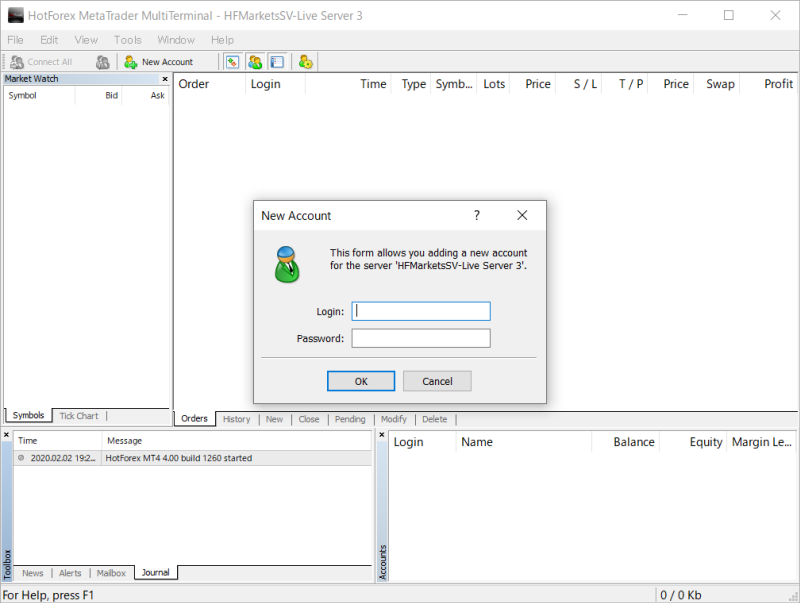Open the Options gear-user toolbar icon

[x=306, y=62]
